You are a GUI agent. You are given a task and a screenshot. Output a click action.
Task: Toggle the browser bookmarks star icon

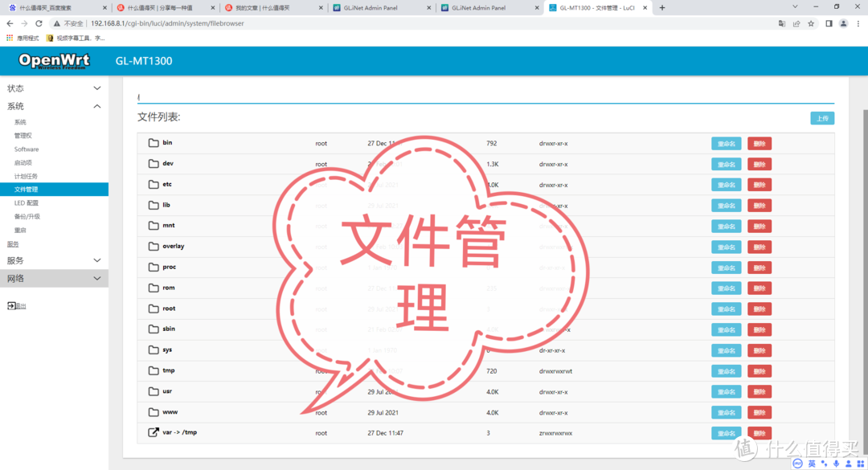[812, 23]
